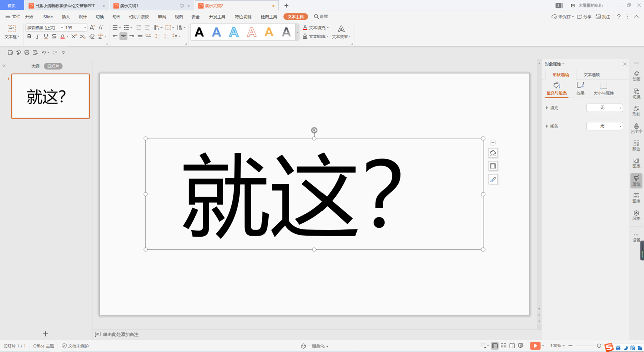Image resolution: width=644 pixels, height=352 pixels.
Task: Open the font name dropdown
Action: tap(62, 28)
